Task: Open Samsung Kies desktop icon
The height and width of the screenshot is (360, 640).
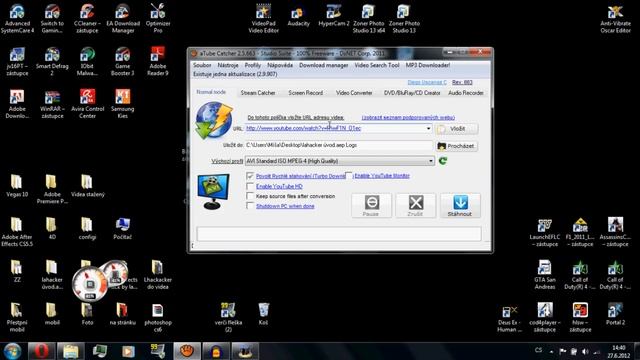Action: (x=122, y=104)
